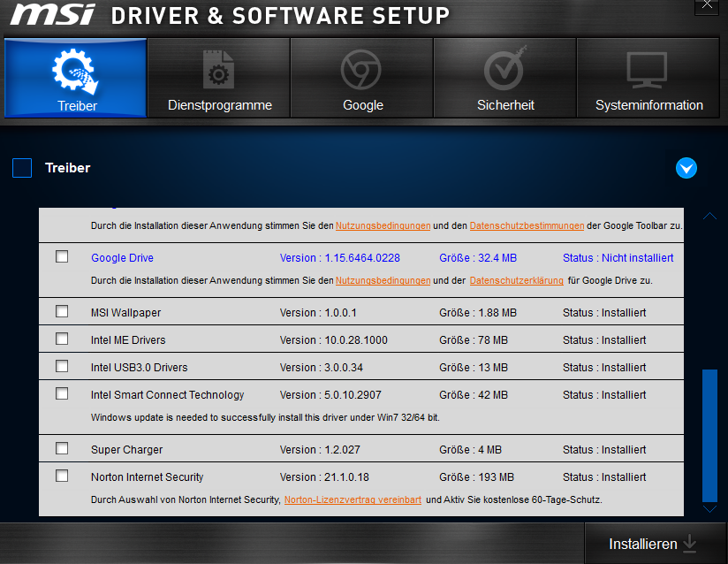Click the Treiber section heading
Screen dimensions: 728x564
(68, 168)
